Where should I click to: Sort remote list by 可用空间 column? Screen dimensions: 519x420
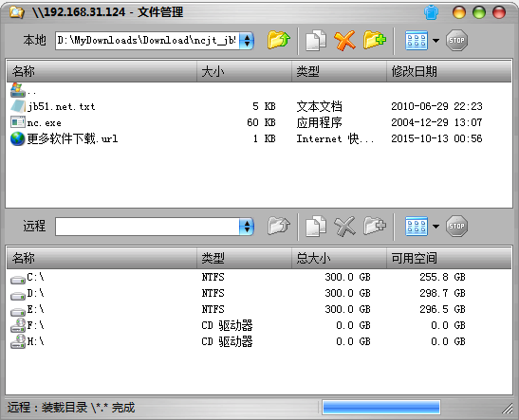[x=449, y=258]
